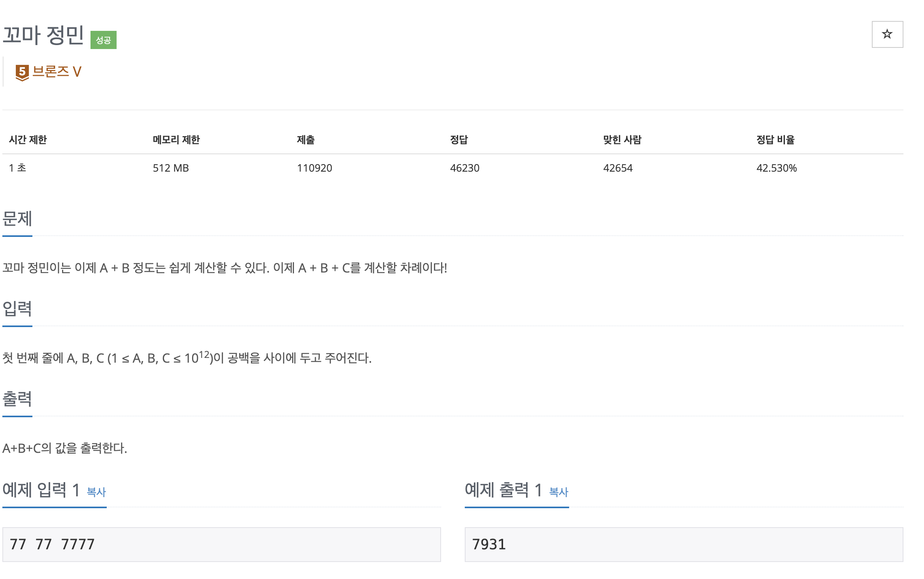Image resolution: width=924 pixels, height=579 pixels.
Task: Click the green 성공 status label
Action: coord(103,40)
